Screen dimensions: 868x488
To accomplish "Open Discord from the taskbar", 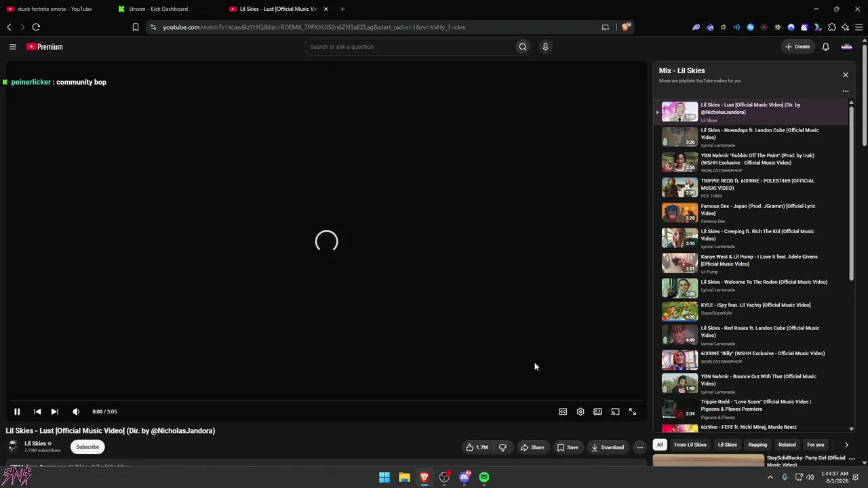I will click(465, 477).
